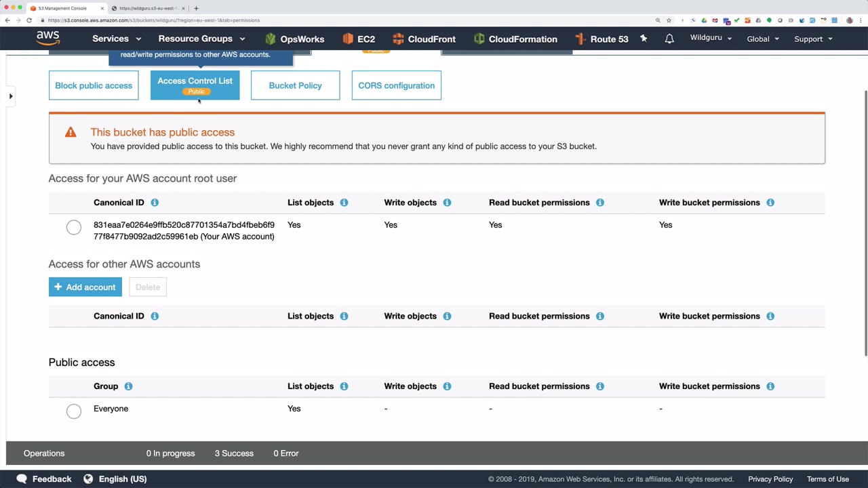Click info icon beside root user Write bucket permissions
The width and height of the screenshot is (868, 488).
(x=770, y=203)
